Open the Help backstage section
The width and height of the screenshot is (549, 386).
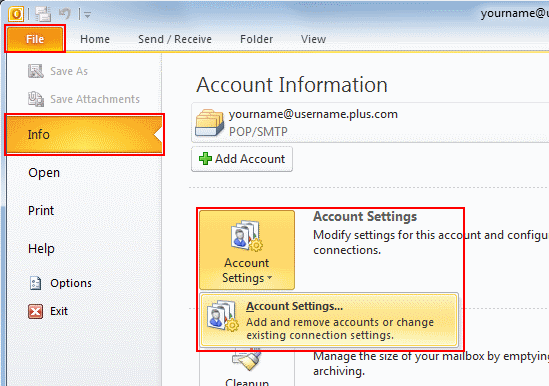pos(41,249)
